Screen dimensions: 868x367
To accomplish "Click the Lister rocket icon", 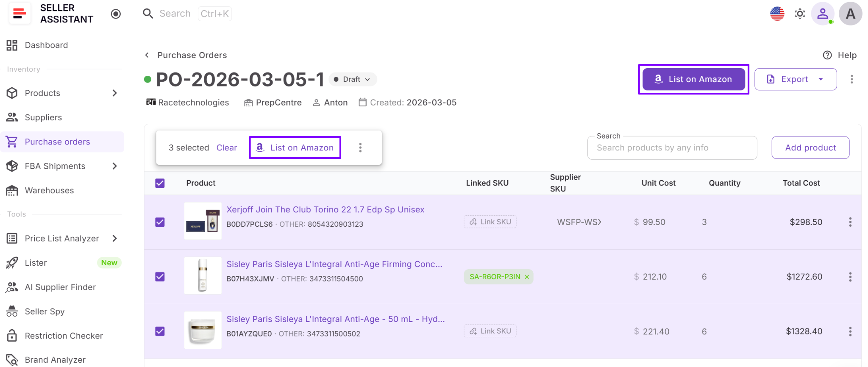I will pyautogui.click(x=12, y=263).
